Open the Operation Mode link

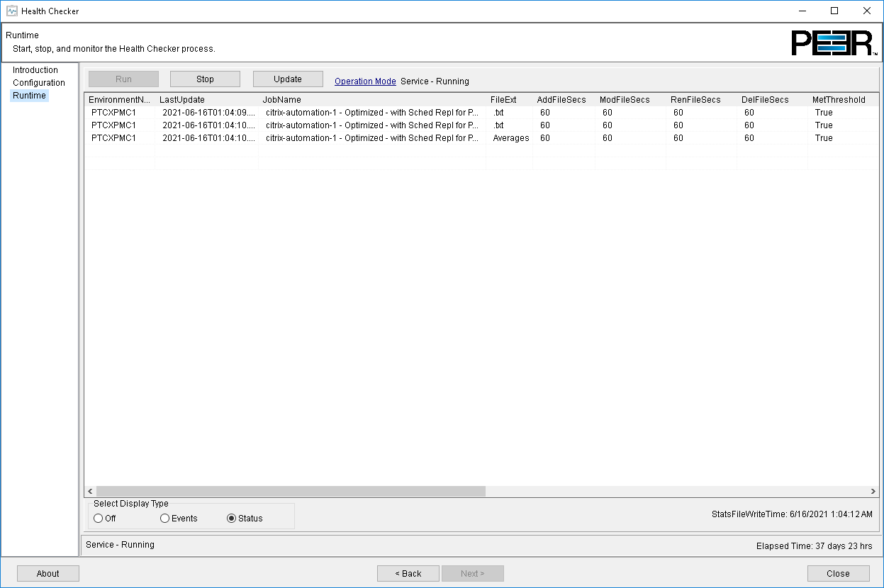(364, 81)
